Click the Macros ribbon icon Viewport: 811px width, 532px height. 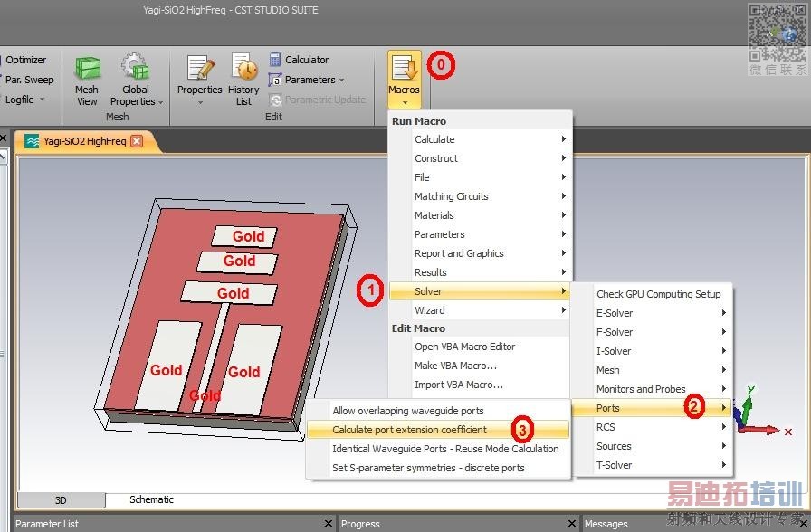tap(404, 69)
